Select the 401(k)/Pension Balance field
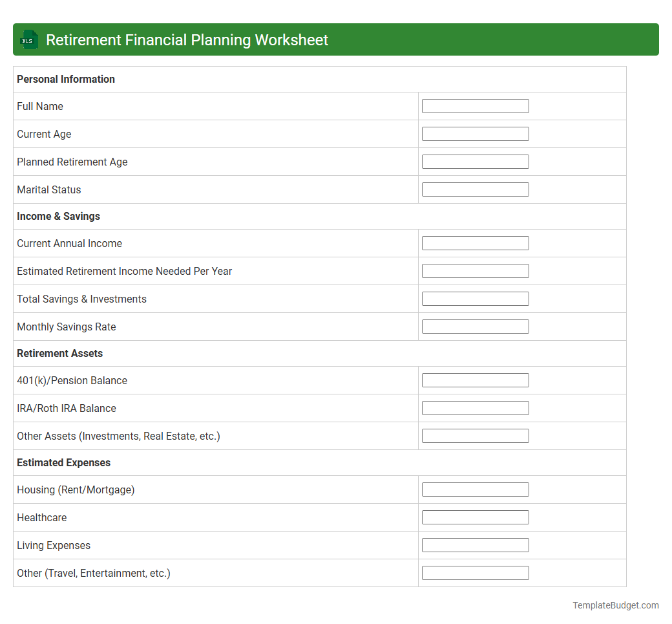Screen dimensions: 672x624 475,380
